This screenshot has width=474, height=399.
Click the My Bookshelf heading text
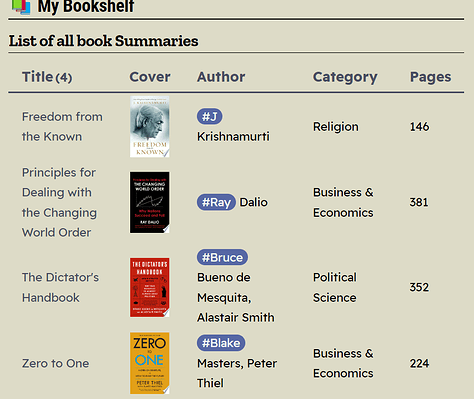click(86, 7)
